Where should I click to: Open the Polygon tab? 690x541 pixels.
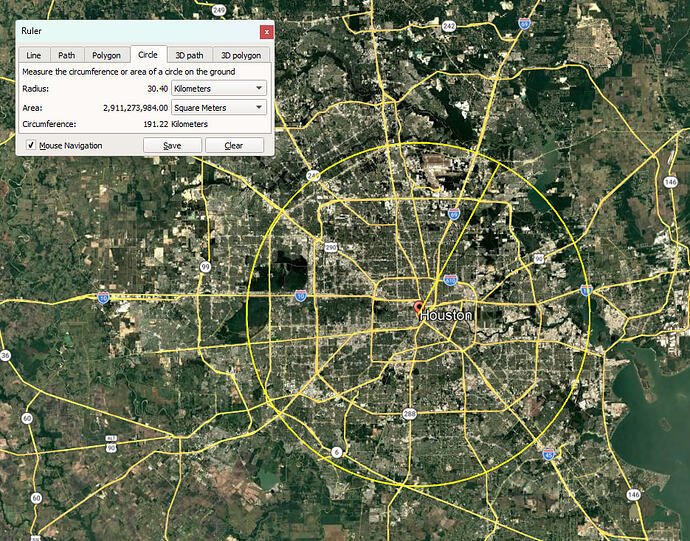pos(106,55)
